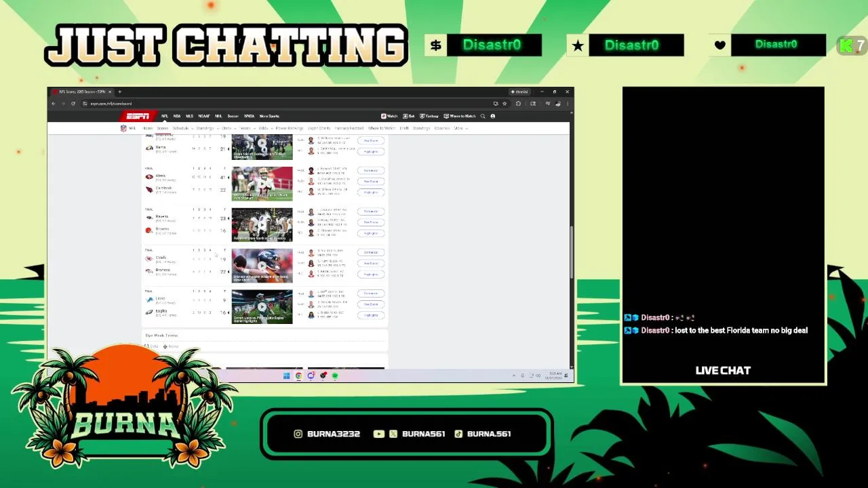This screenshot has height=488, width=868.
Task: Open Box Score for Ravens vs Browns
Action: pos(371,222)
